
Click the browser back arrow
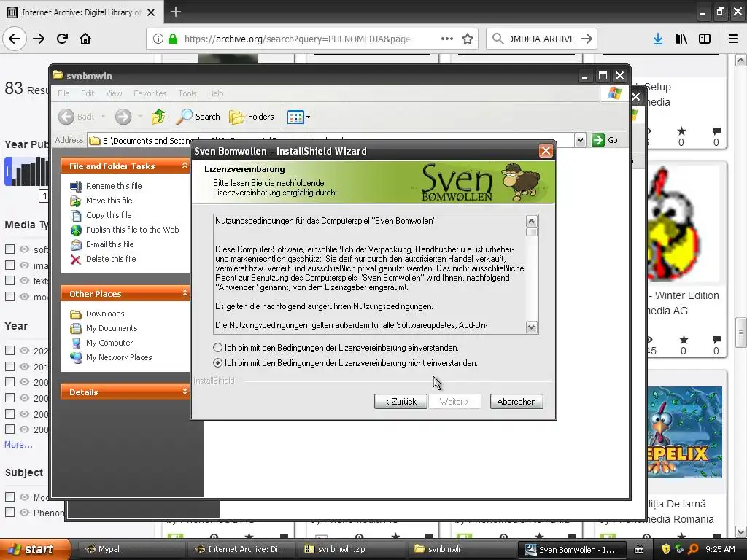(15, 39)
